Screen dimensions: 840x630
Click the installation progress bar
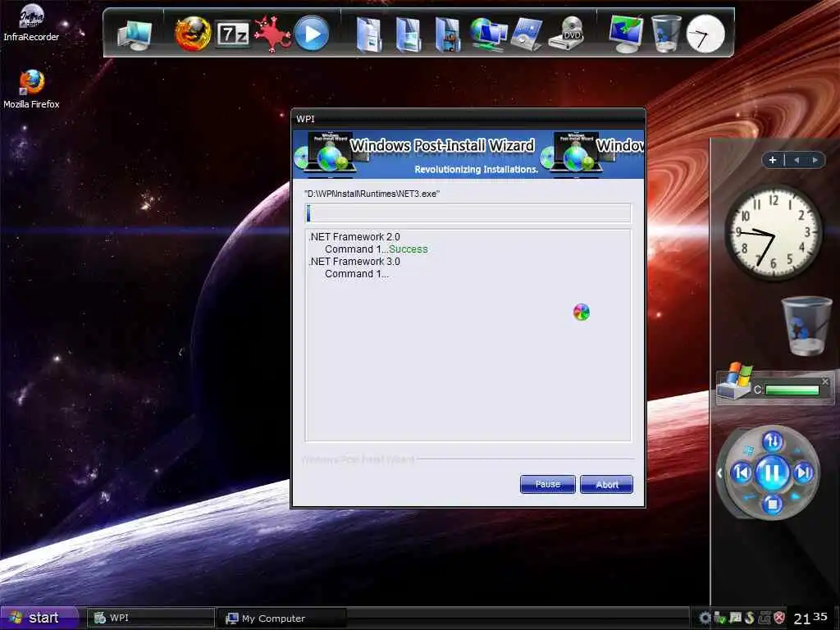pos(468,213)
